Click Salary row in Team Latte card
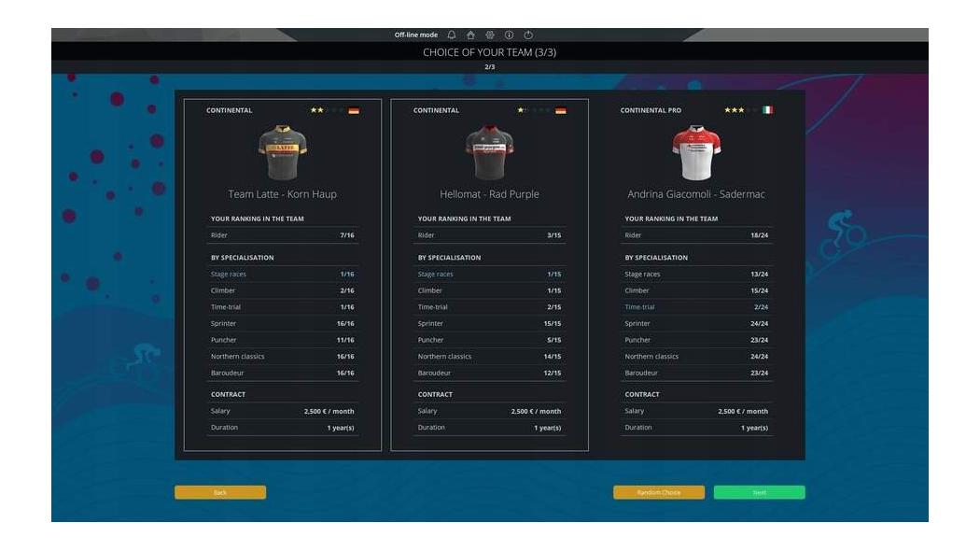 point(283,411)
